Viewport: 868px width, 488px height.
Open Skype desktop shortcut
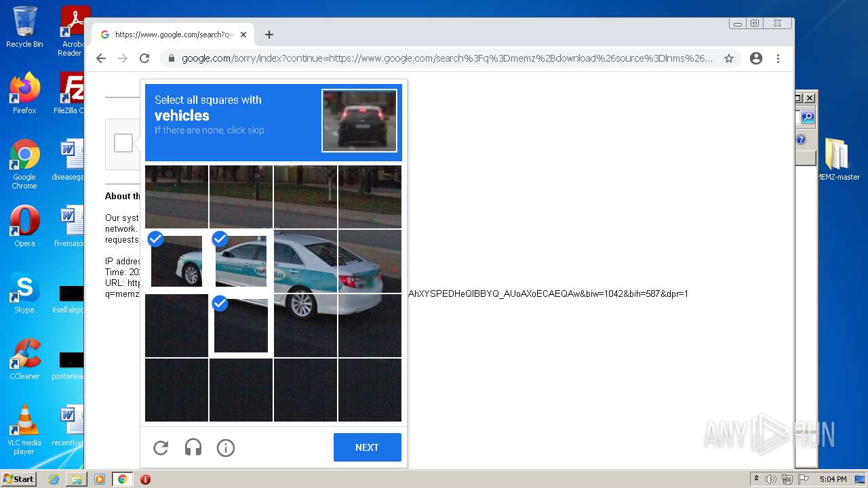pos(24,293)
